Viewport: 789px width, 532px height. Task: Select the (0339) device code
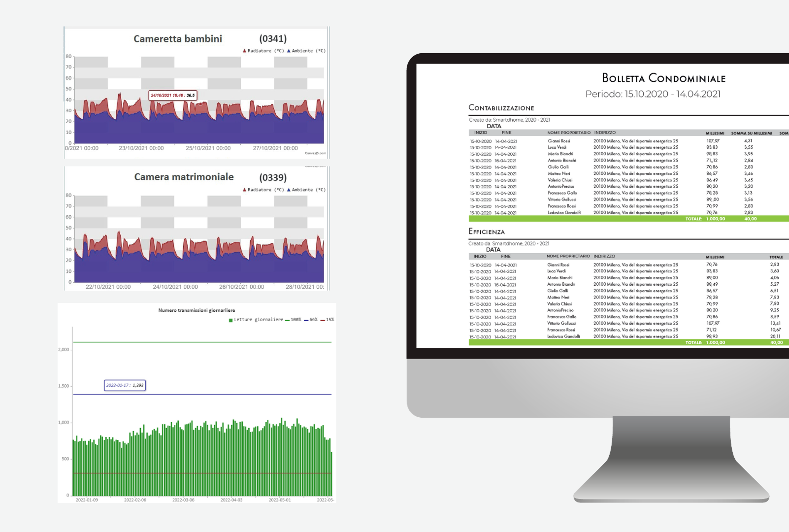tap(273, 177)
